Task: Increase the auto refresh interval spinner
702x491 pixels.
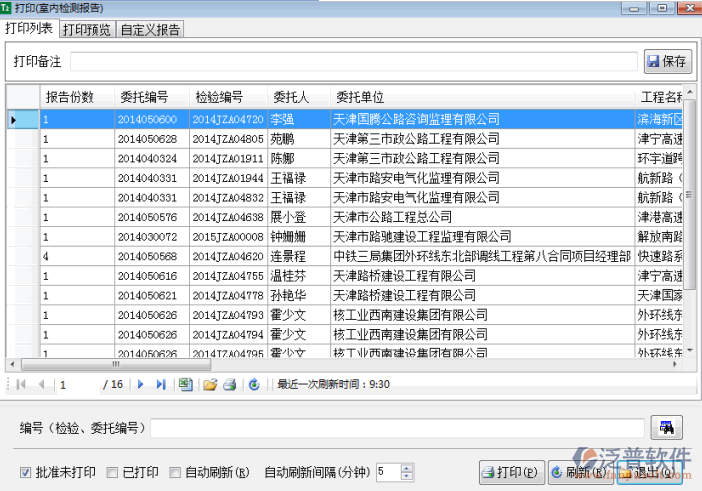Action: [x=407, y=467]
